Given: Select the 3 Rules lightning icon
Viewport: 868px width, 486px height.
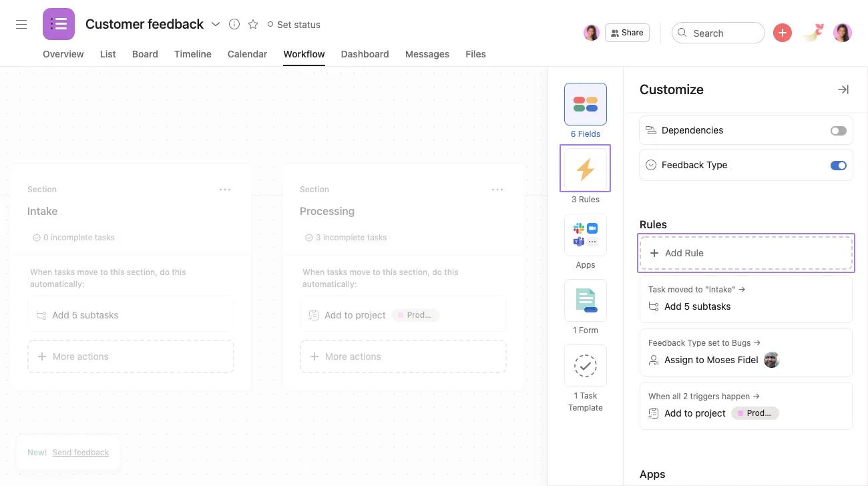Looking at the screenshot, I should click(585, 168).
